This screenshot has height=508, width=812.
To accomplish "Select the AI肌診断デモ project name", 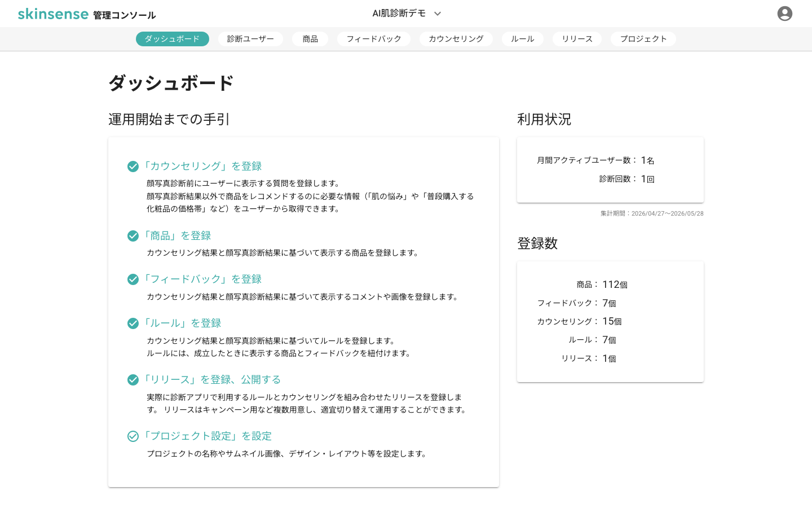I will pyautogui.click(x=399, y=14).
